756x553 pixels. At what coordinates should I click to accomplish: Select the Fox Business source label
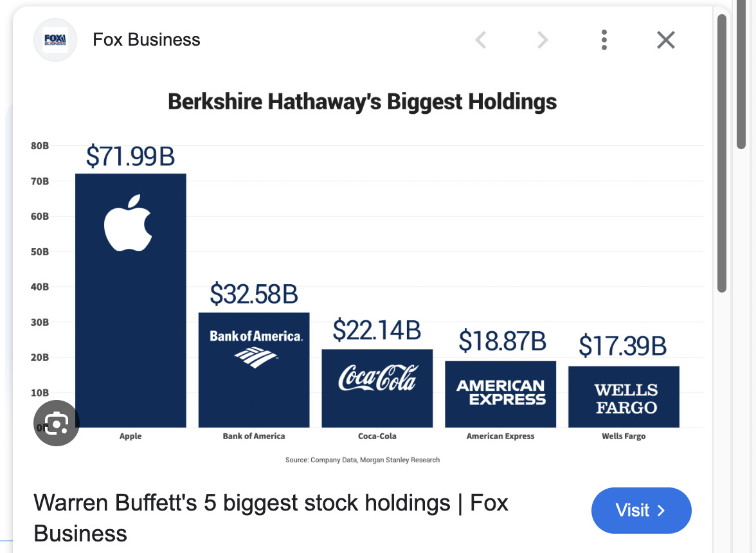(146, 39)
